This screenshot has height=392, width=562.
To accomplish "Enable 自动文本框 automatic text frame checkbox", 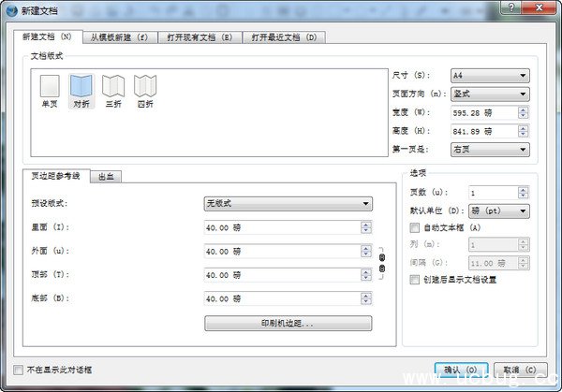I will point(415,227).
